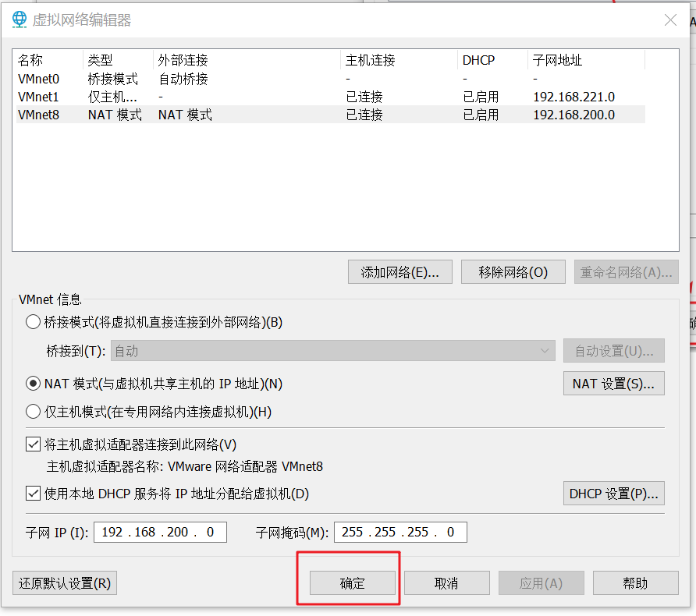Click 已启用 DHCP cell of VMnet8
The image size is (696, 616).
(x=481, y=115)
